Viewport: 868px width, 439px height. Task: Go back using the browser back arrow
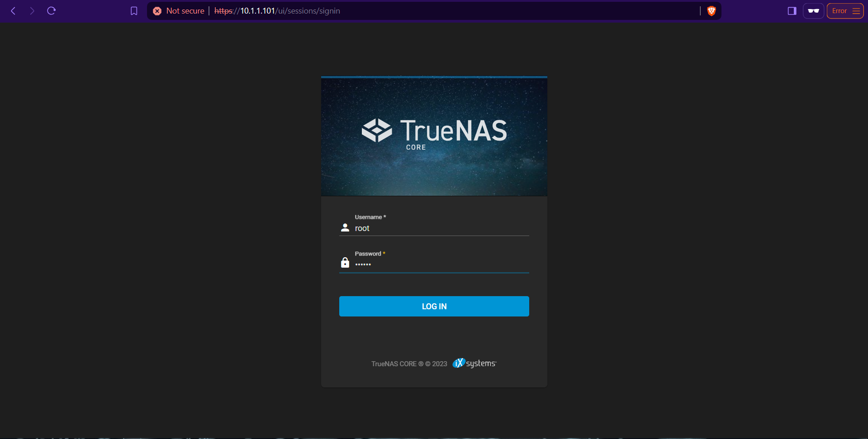coord(13,11)
